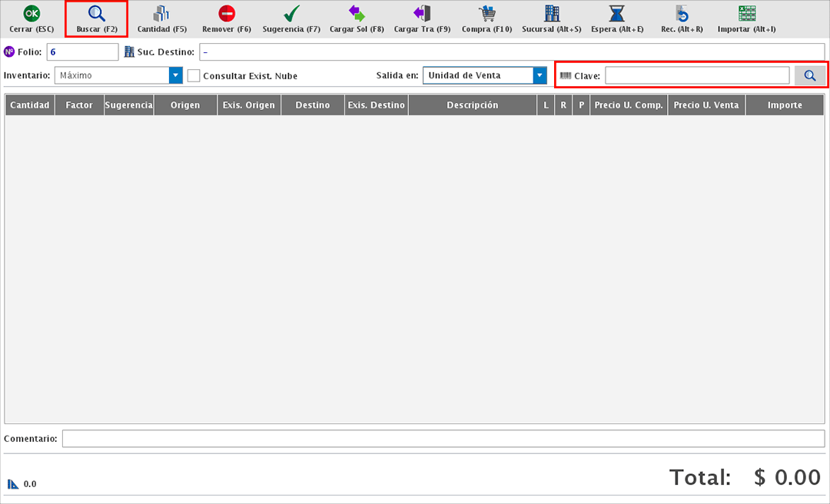Sort by the Descripción column header
Image resolution: width=830 pixels, height=504 pixels.
coord(472,105)
